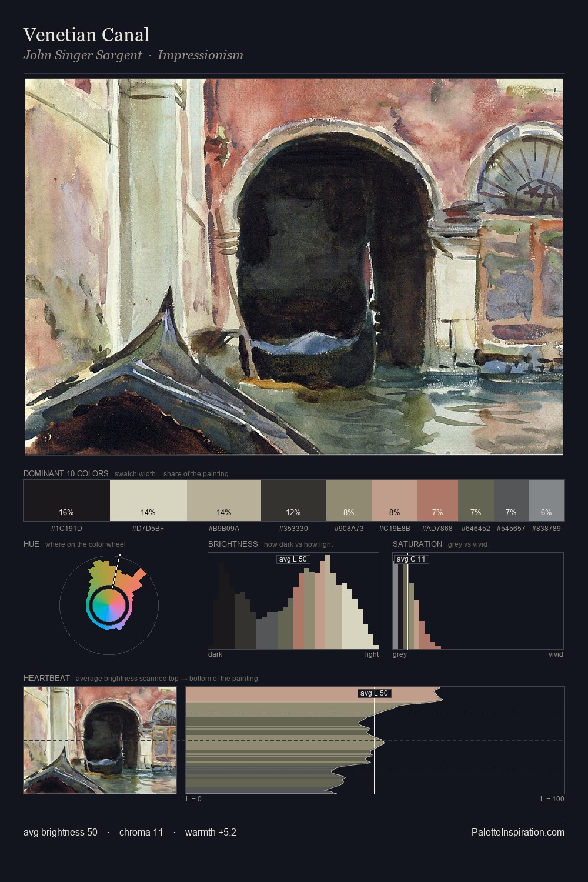Screen dimensions: 588x882
Task: Click the HEARTBEAT section heading
Action: 46,678
